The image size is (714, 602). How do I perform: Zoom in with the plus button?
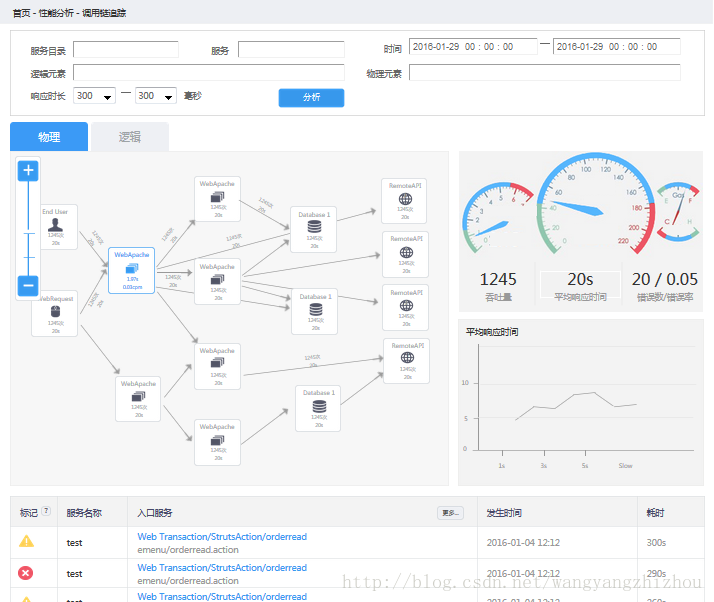28,171
